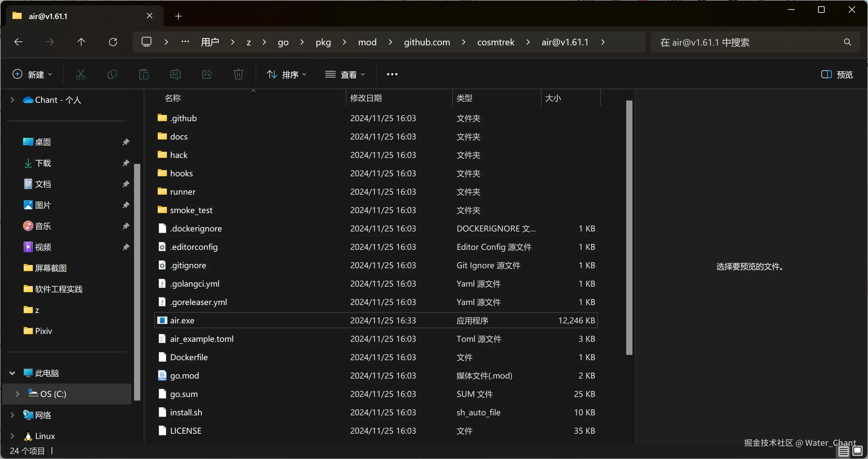Open a new tab with plus button

[x=178, y=16]
